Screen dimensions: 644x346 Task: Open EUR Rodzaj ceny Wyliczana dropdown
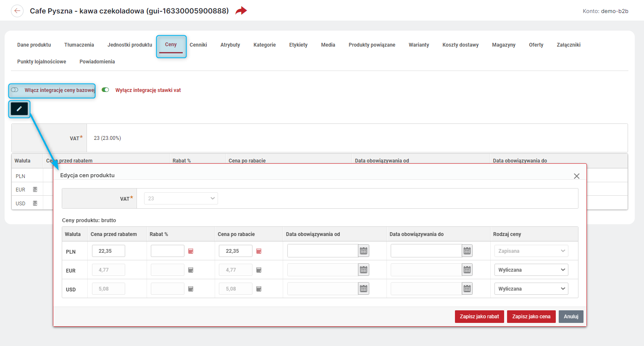click(531, 270)
